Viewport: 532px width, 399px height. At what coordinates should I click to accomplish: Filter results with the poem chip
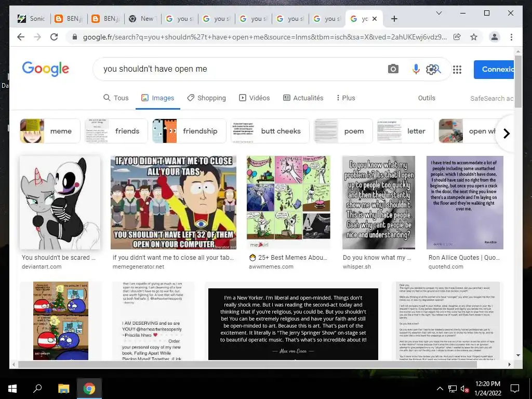[343, 131]
